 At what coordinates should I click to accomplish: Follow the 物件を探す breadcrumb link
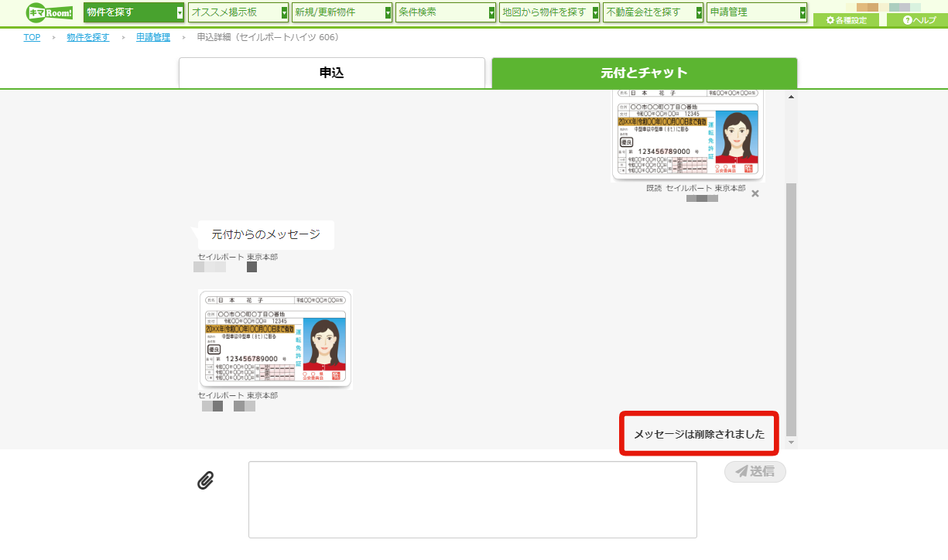(x=88, y=37)
